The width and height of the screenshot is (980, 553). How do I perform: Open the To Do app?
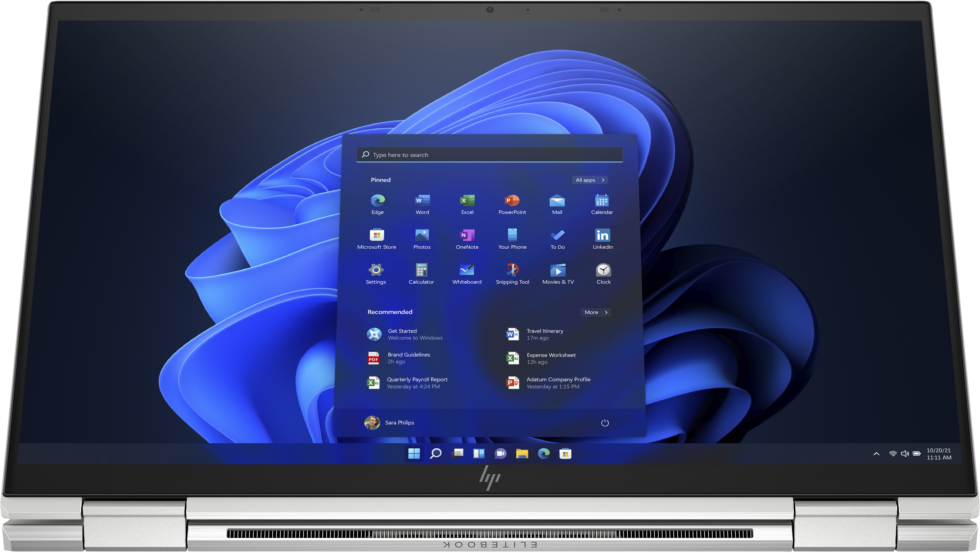point(557,239)
